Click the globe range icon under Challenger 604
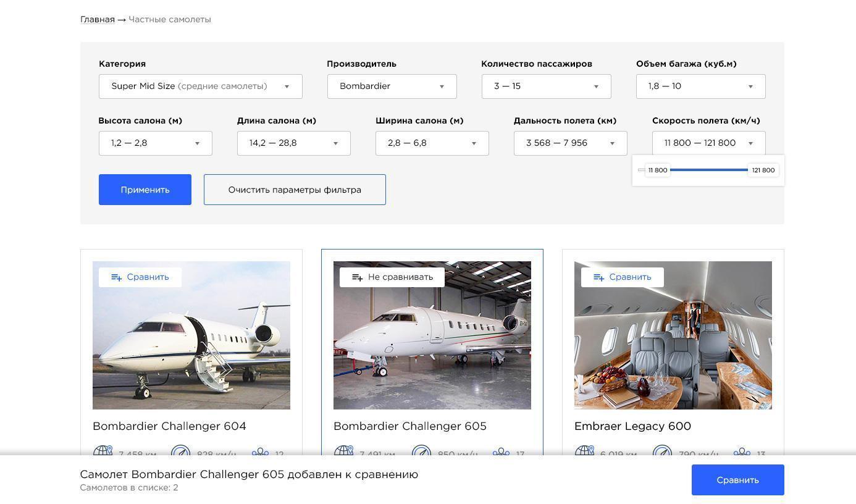856x504 pixels. (x=103, y=451)
